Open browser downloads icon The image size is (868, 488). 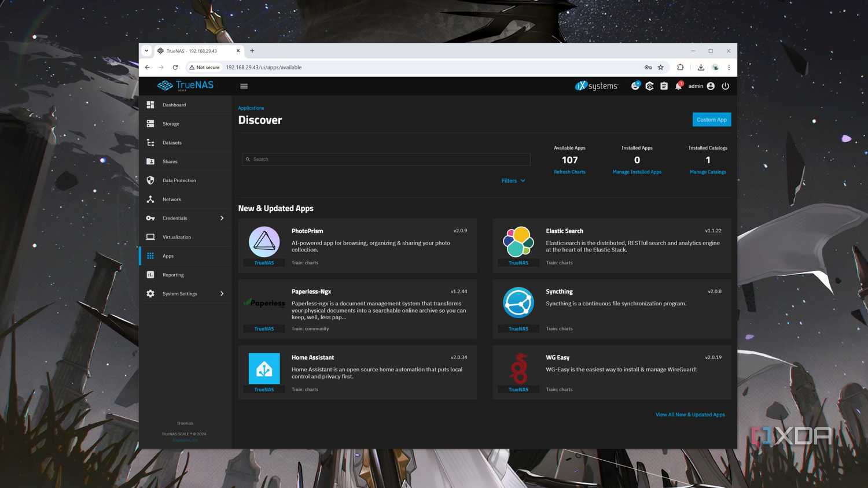click(701, 67)
